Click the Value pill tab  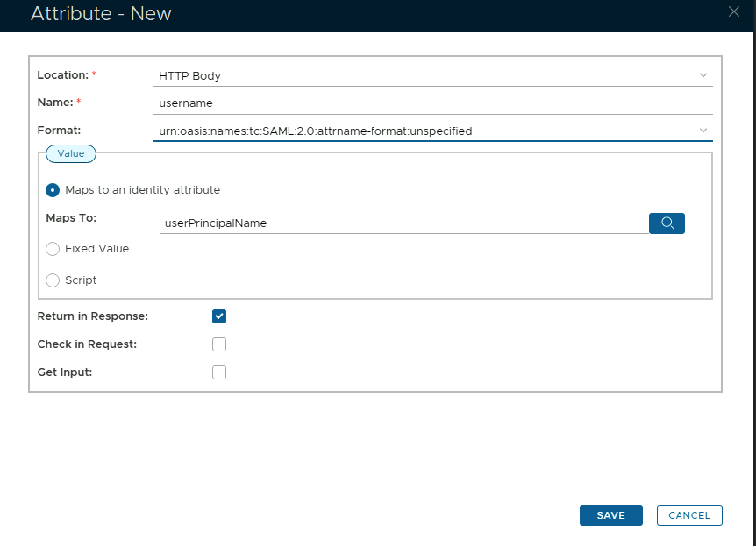pos(71,153)
